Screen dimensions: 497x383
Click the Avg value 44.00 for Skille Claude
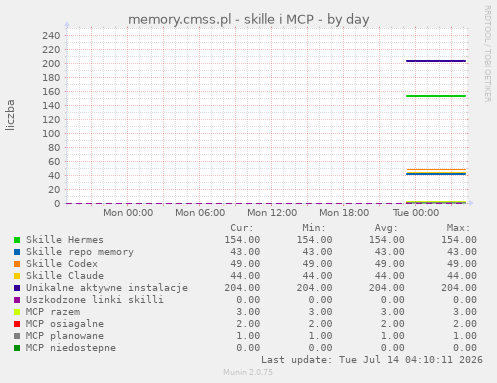pos(389,276)
